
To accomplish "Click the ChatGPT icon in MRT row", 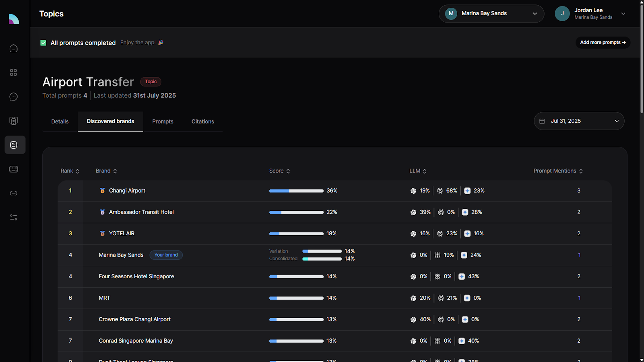I will pos(413,298).
